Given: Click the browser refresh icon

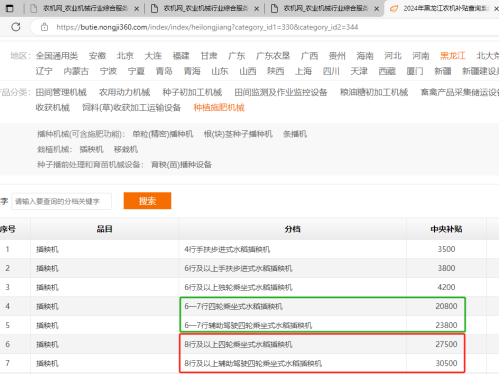Looking at the screenshot, I should point(16,27).
